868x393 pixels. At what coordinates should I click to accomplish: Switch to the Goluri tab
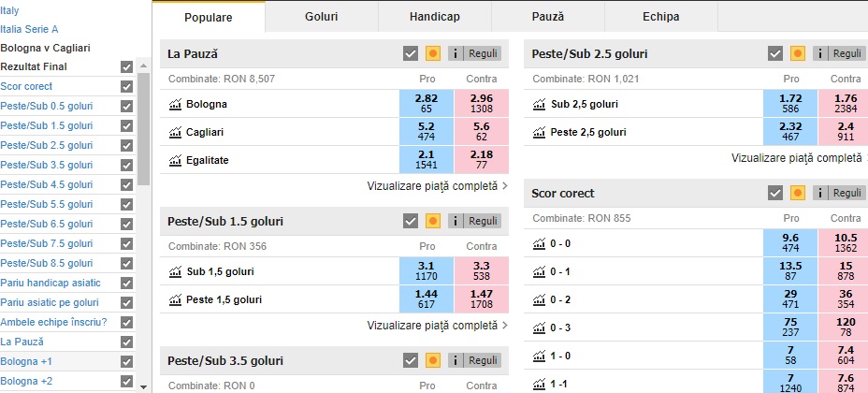coord(322,17)
